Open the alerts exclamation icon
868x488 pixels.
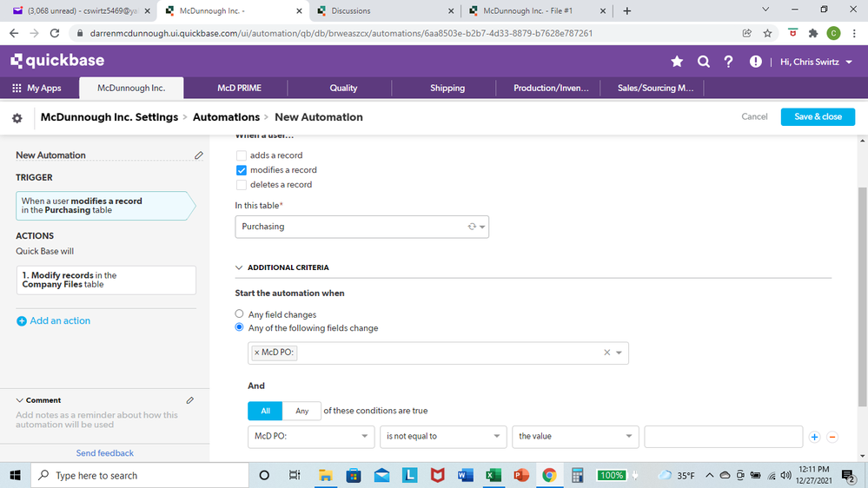755,62
